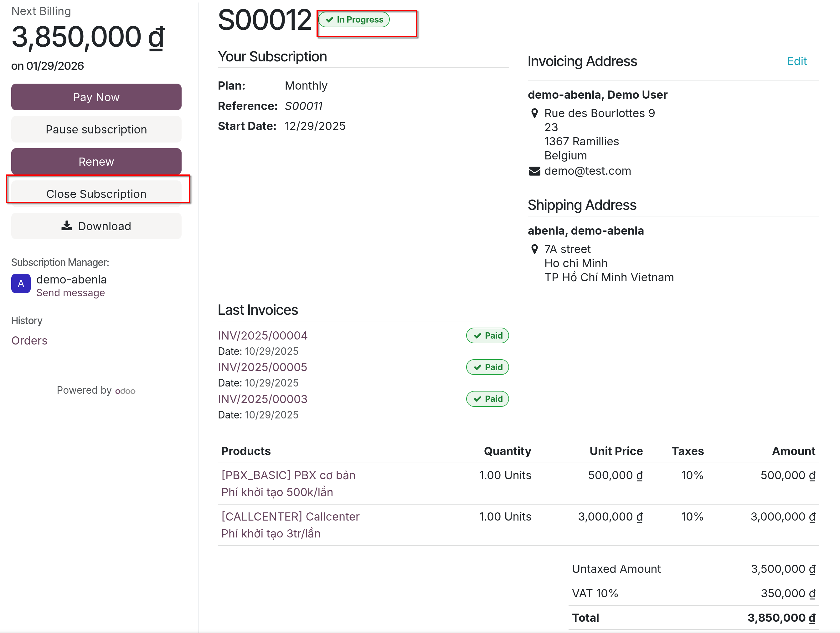Click Paid badge for INV/2025/00004
Screen dimensions: 840x633
point(487,335)
